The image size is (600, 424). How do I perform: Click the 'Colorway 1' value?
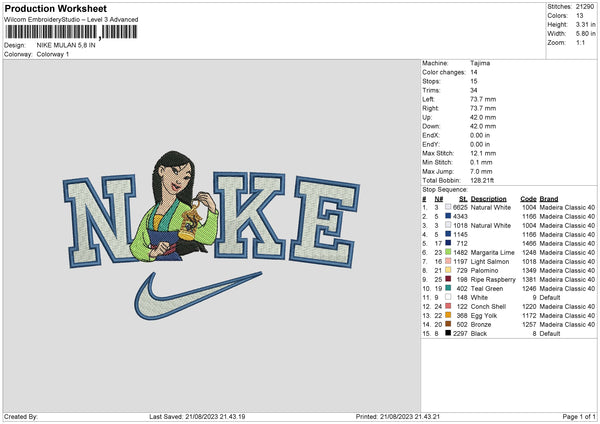53,54
